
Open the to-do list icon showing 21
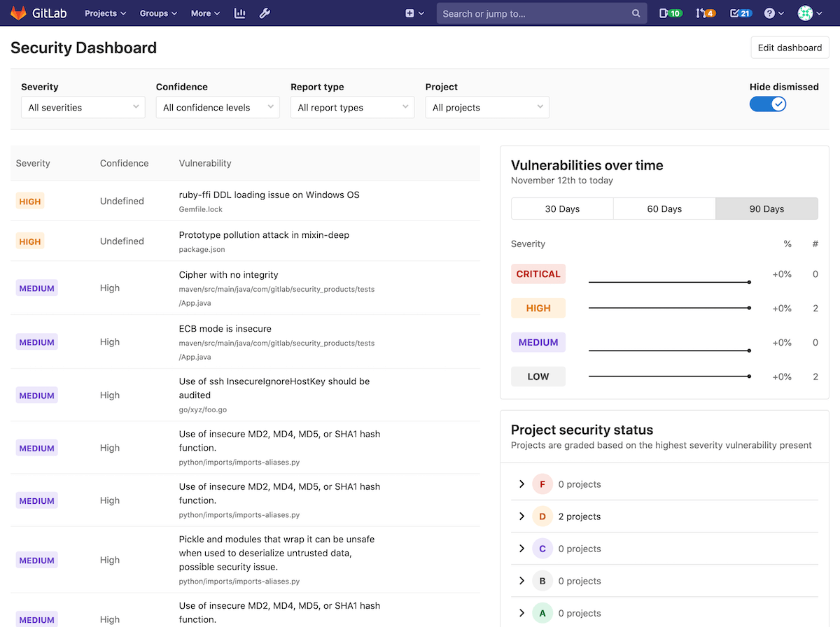[x=740, y=13]
